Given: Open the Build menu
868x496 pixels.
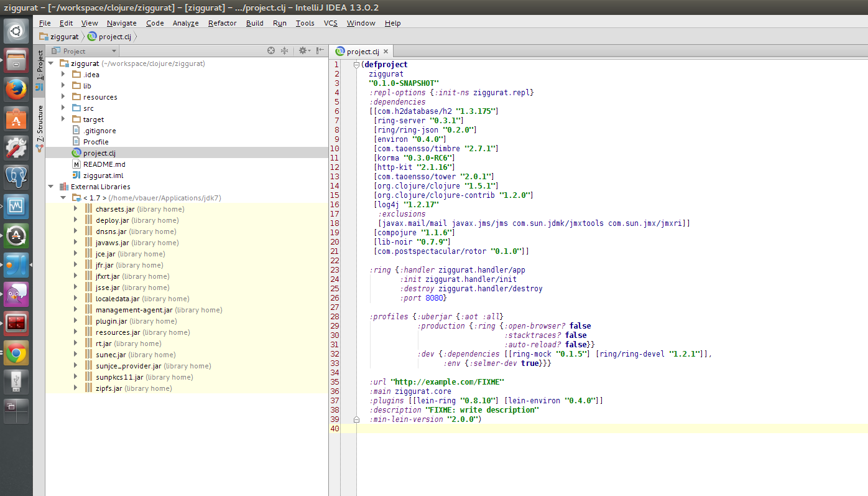Looking at the screenshot, I should pos(255,23).
